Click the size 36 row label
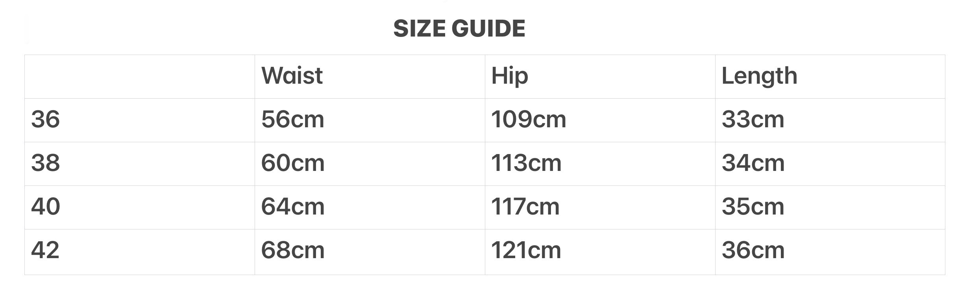This screenshot has width=980, height=288. (x=45, y=119)
